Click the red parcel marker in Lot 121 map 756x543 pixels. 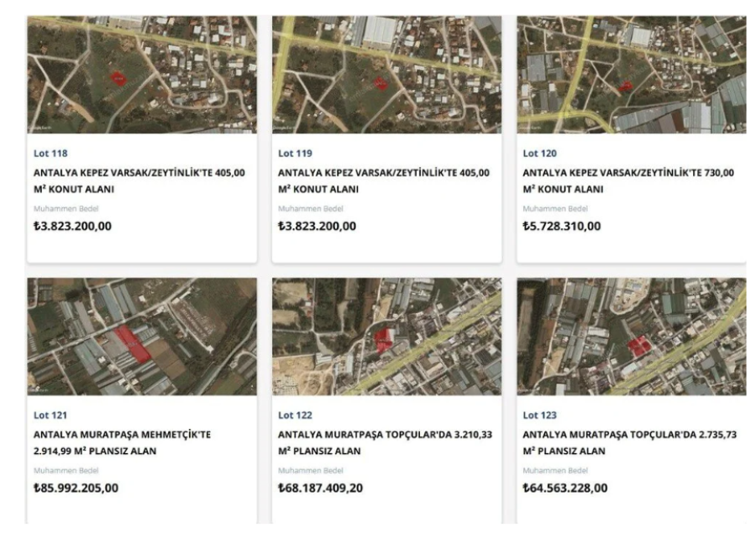(133, 344)
